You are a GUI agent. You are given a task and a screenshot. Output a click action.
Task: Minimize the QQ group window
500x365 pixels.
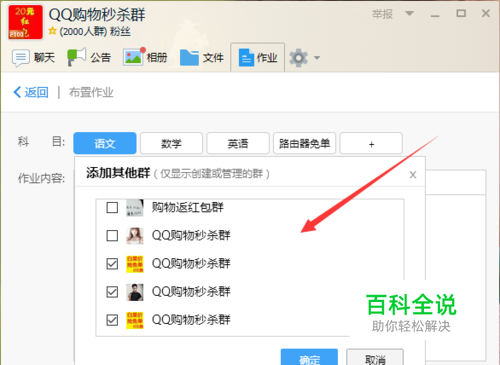click(x=435, y=15)
